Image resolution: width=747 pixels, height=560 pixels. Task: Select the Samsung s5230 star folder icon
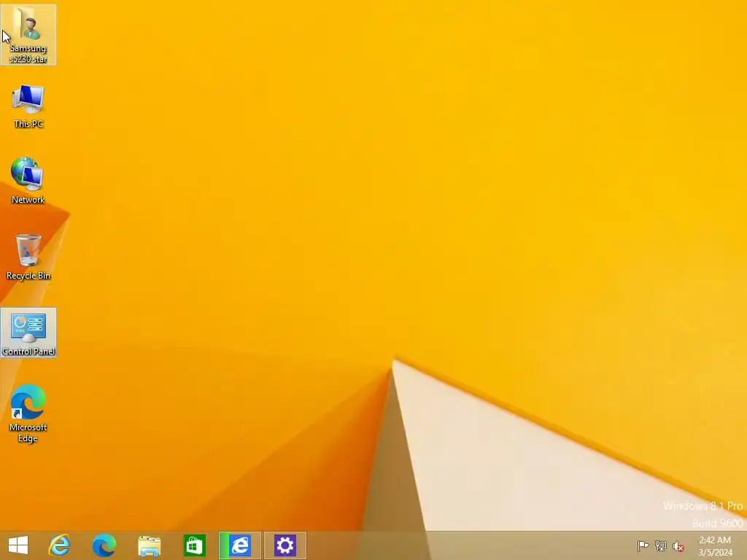point(28,34)
